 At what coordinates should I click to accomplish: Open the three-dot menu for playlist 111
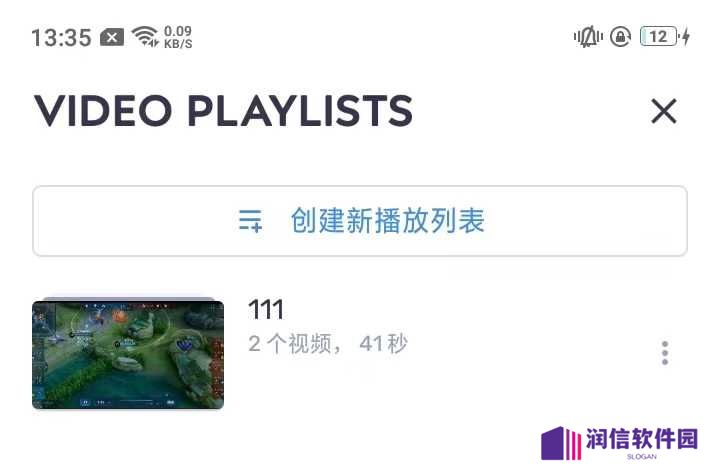(664, 353)
